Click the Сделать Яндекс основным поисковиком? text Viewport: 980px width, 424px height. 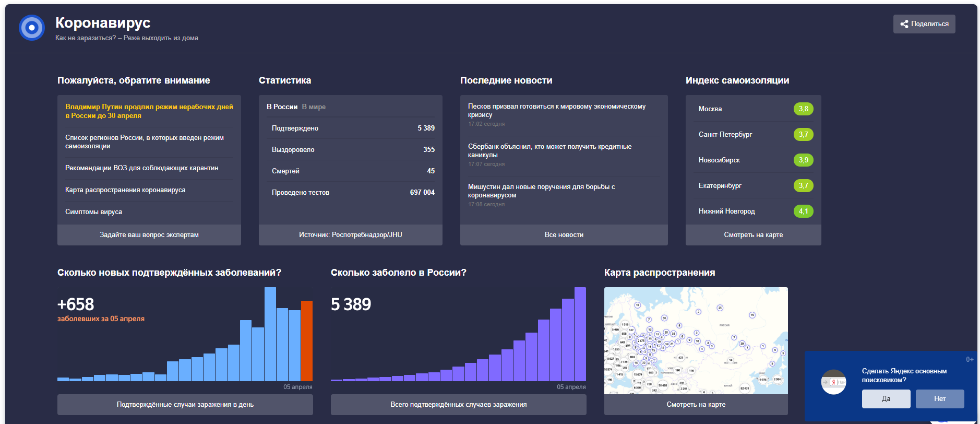pos(904,375)
